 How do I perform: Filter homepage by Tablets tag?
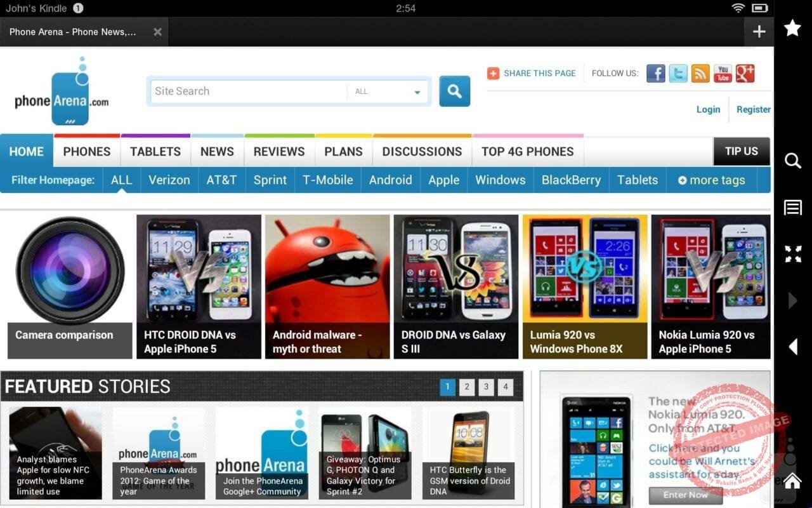(x=638, y=180)
